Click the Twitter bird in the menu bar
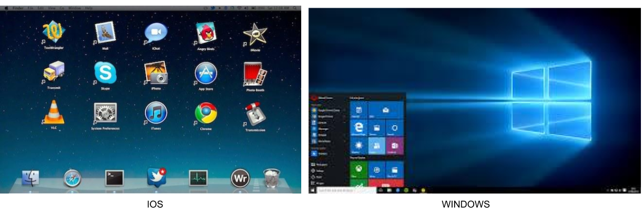644x214 pixels. (x=212, y=8)
